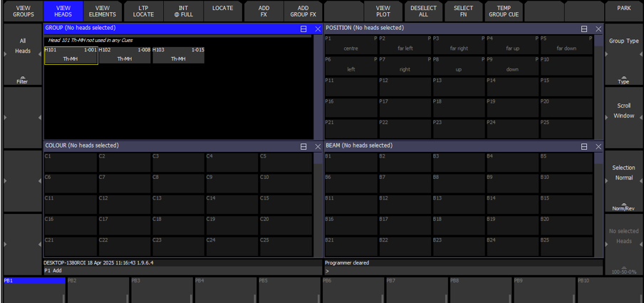Image resolution: width=644 pixels, height=303 pixels.
Task: Toggle Selection Normal soft button
Action: coord(623,181)
